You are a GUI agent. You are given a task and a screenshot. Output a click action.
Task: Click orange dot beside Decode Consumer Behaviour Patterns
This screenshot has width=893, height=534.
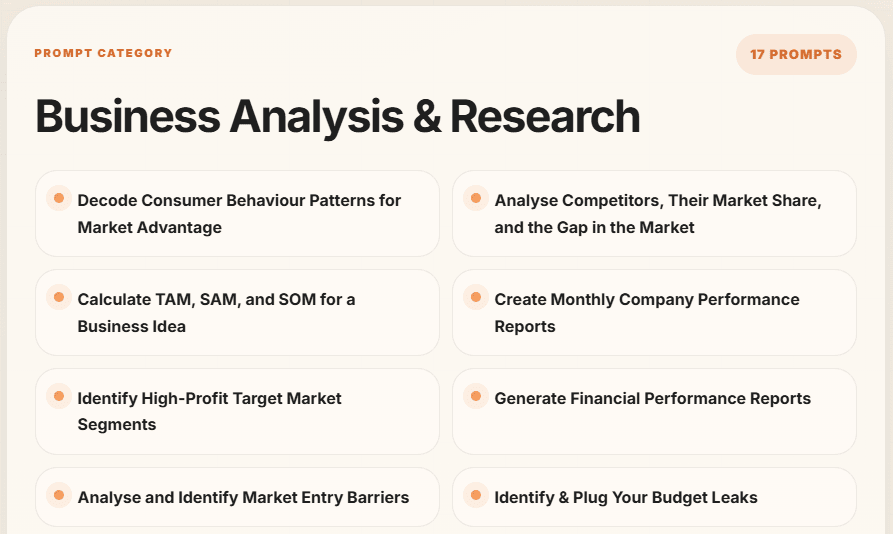[x=59, y=198]
